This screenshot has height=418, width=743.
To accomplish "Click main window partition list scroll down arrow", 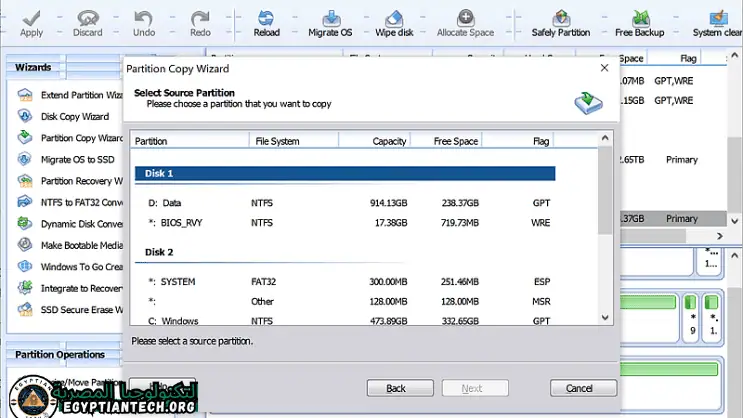I will coord(734,221).
